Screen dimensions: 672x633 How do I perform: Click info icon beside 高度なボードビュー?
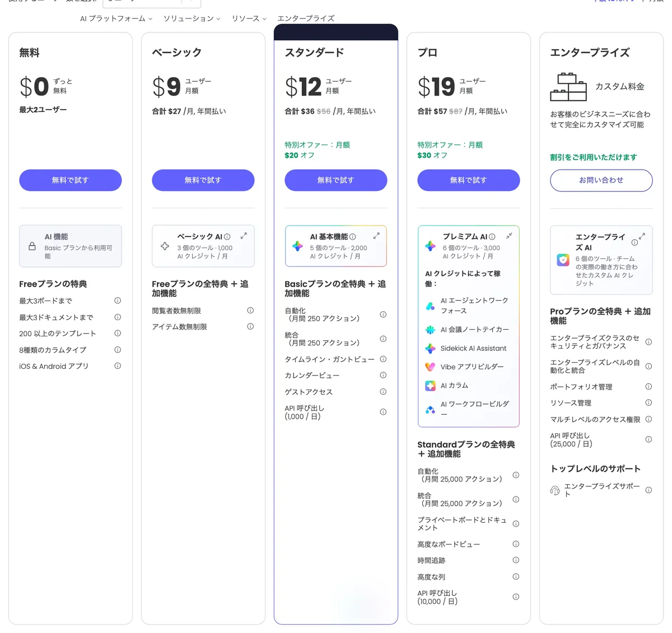[516, 544]
